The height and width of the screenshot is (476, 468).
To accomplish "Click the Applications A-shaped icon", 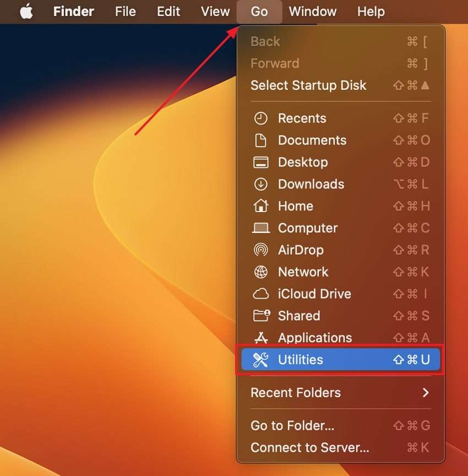I will coord(260,338).
